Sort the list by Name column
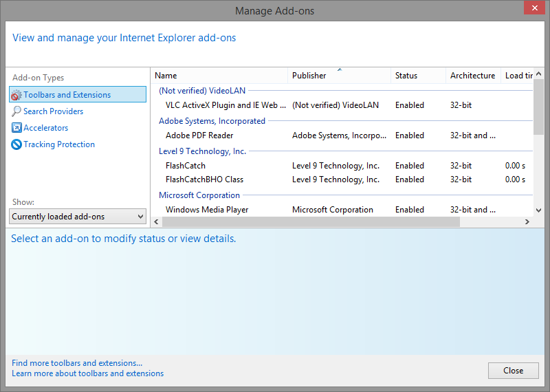 tap(219, 76)
